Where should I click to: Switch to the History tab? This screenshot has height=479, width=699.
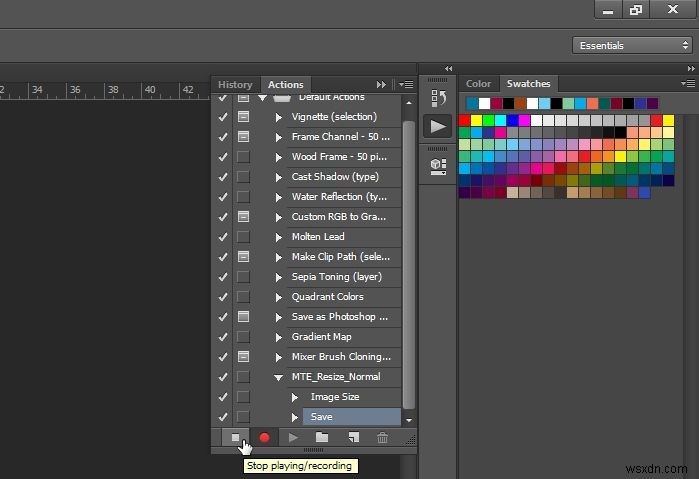tap(235, 84)
